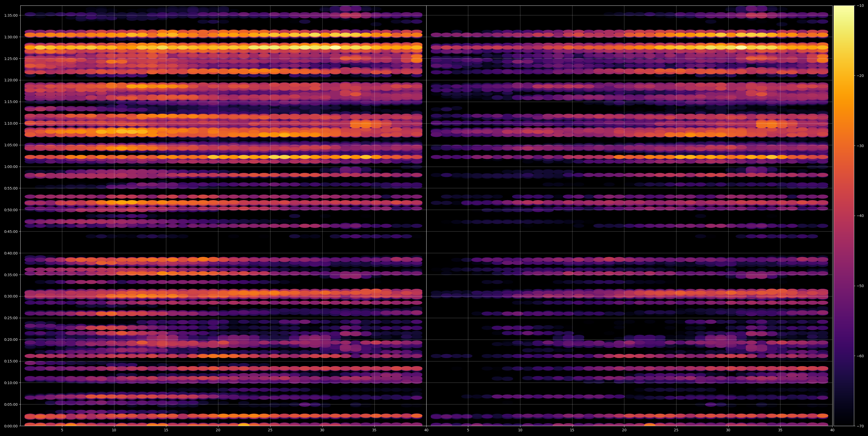
Task: Select the 0:05:00 y-axis tick label
Action: point(11,404)
